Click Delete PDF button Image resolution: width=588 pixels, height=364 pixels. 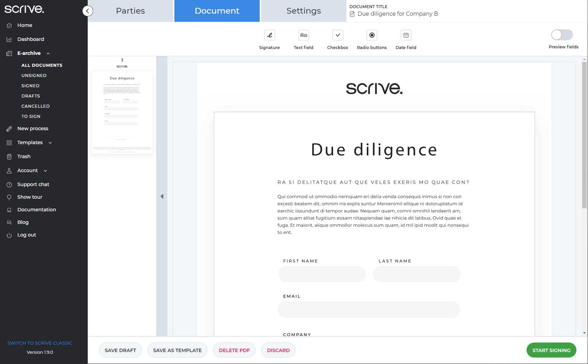pyautogui.click(x=234, y=350)
